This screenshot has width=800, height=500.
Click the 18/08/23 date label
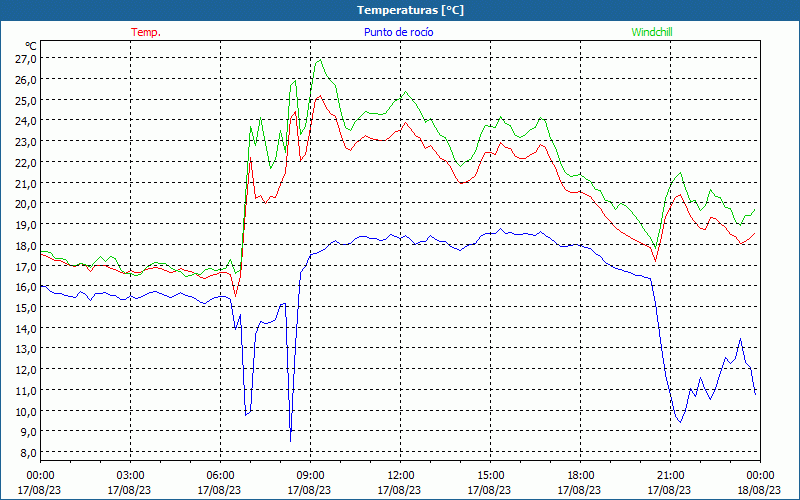759,490
